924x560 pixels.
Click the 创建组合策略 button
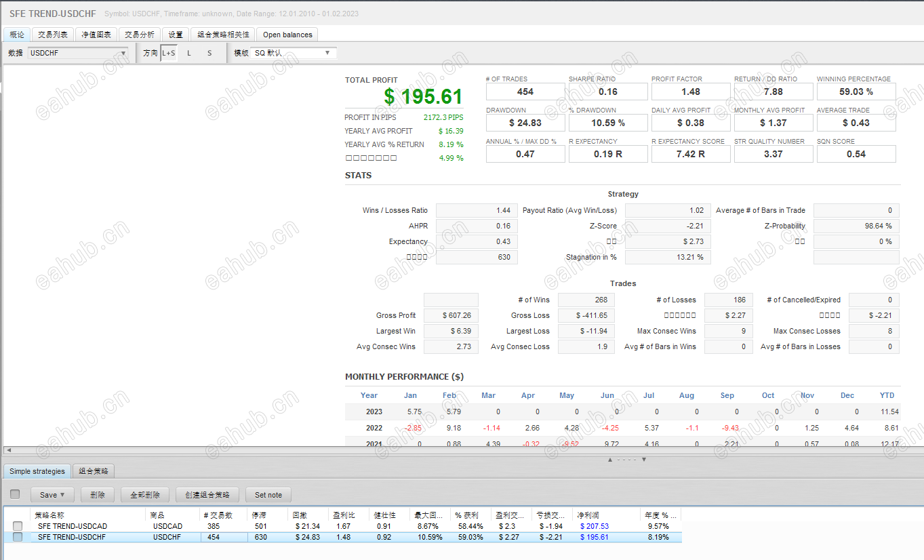point(207,495)
